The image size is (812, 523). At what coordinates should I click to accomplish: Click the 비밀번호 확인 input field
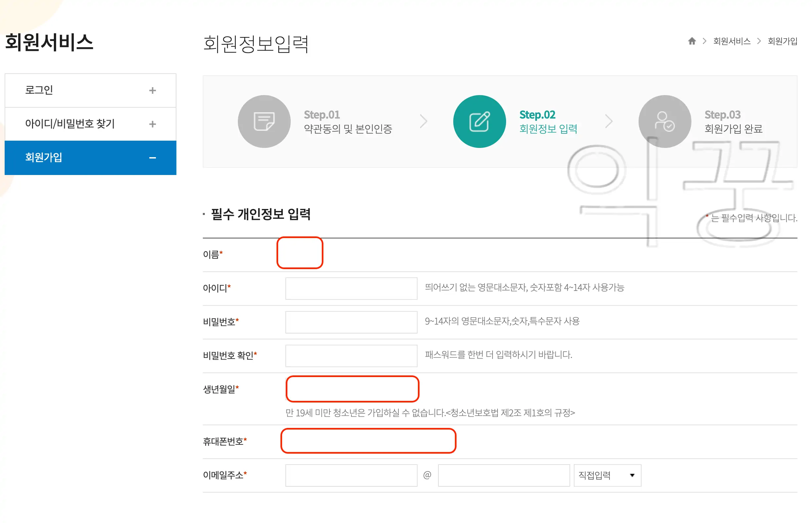point(351,356)
